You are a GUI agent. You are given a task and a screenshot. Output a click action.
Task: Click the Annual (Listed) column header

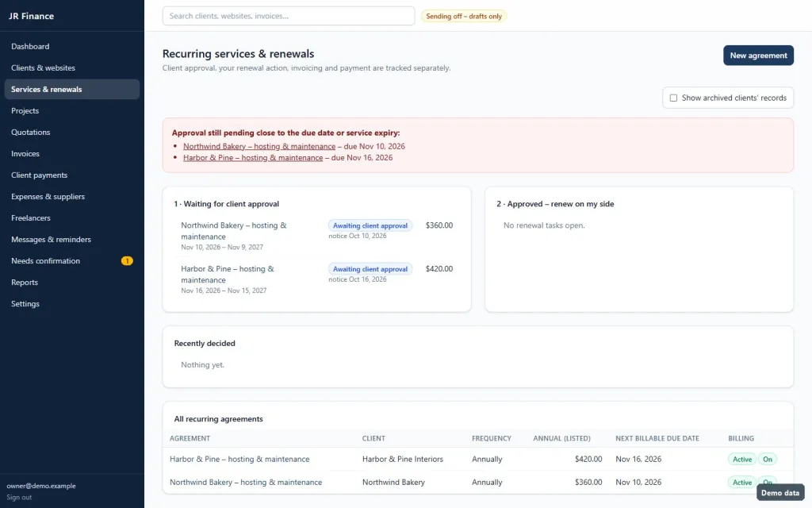[x=562, y=438]
